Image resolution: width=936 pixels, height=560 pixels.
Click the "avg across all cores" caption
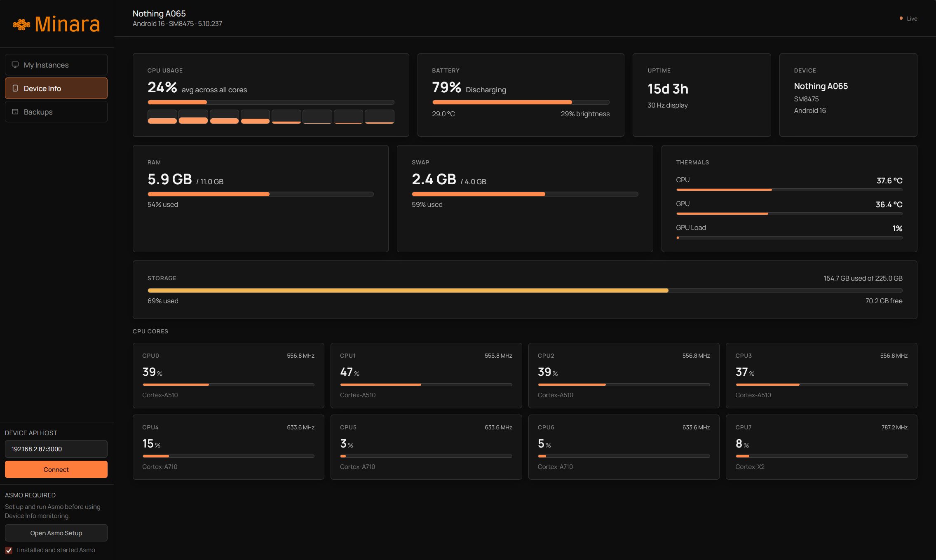[x=214, y=90]
